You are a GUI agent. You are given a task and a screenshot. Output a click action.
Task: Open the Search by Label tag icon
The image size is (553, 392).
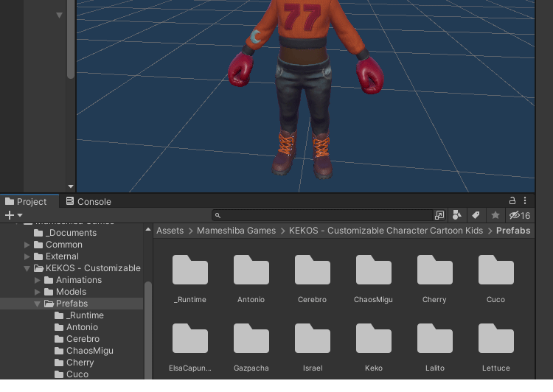pos(476,215)
